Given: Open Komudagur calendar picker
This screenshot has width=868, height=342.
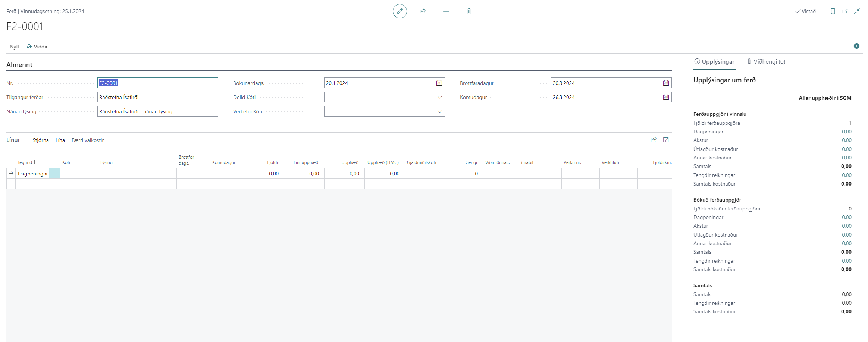Looking at the screenshot, I should (666, 97).
